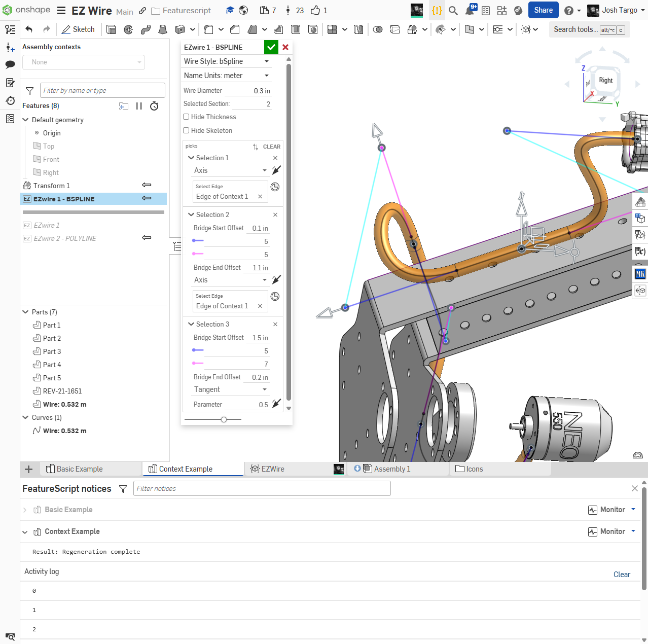The image size is (648, 644).
Task: Click the Wire Diameter value field
Action: coord(247,91)
